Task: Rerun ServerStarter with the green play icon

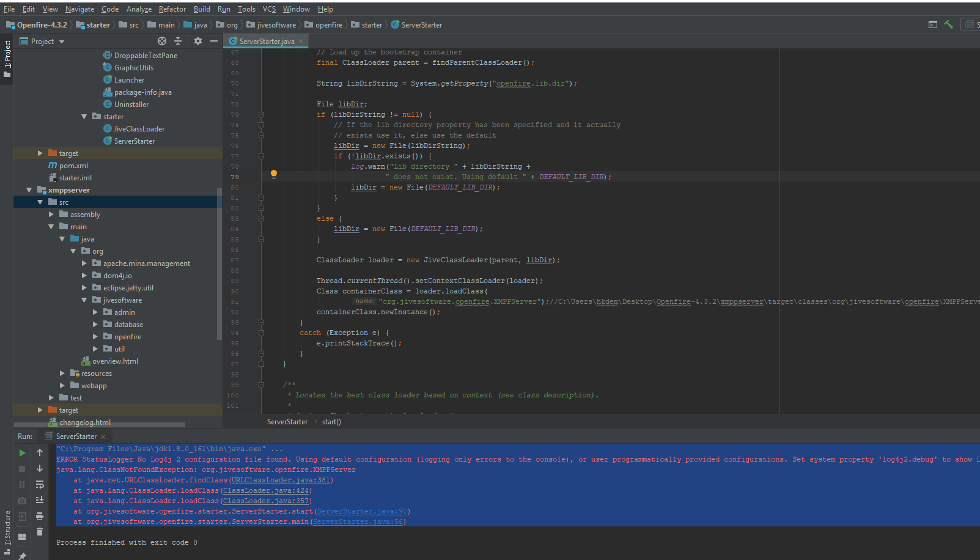Action: pyautogui.click(x=22, y=453)
